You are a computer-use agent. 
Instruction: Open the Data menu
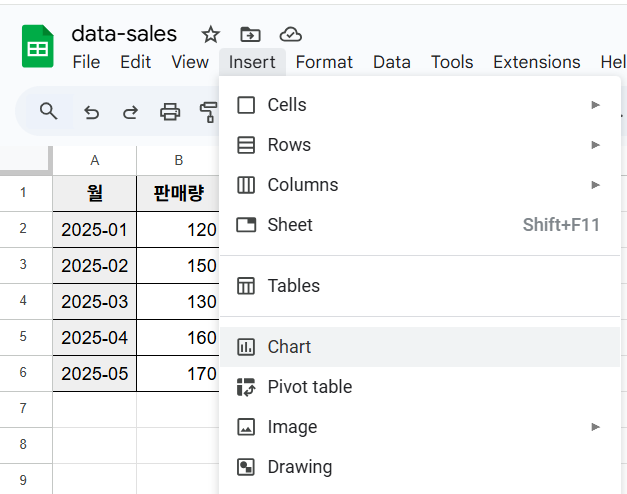[391, 62]
